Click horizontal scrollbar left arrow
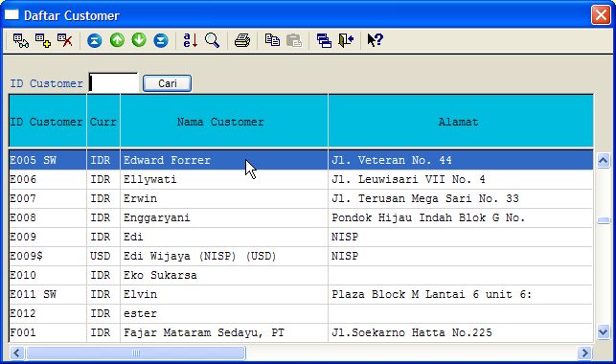The width and height of the screenshot is (616, 364). [x=17, y=353]
